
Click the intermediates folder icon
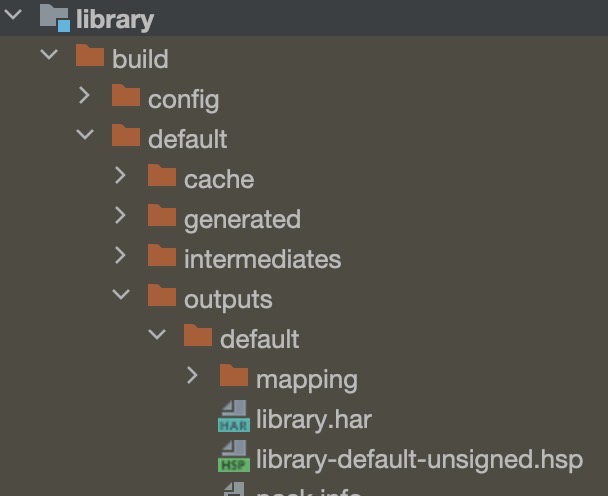(162, 255)
